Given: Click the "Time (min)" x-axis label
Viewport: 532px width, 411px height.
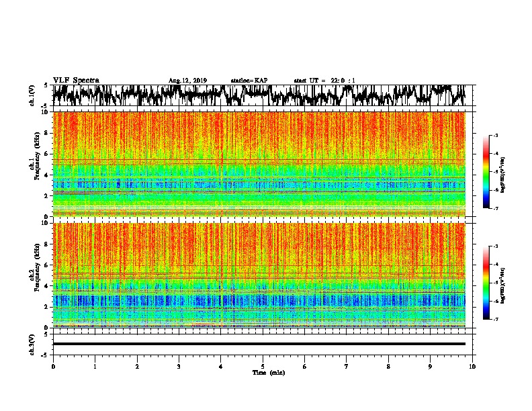Looking at the screenshot, I should tap(269, 373).
